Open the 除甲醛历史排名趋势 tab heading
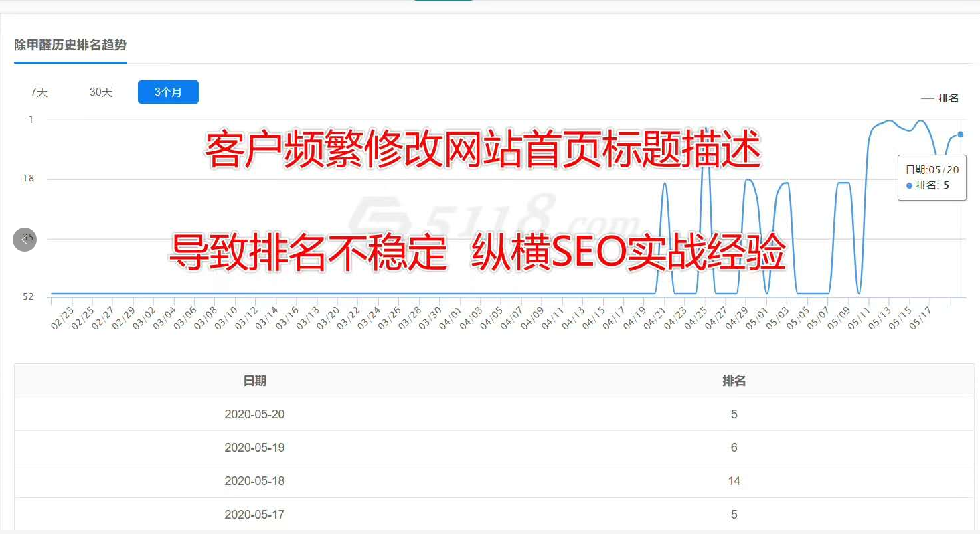Viewport: 980px width, 534px height. pyautogui.click(x=70, y=46)
